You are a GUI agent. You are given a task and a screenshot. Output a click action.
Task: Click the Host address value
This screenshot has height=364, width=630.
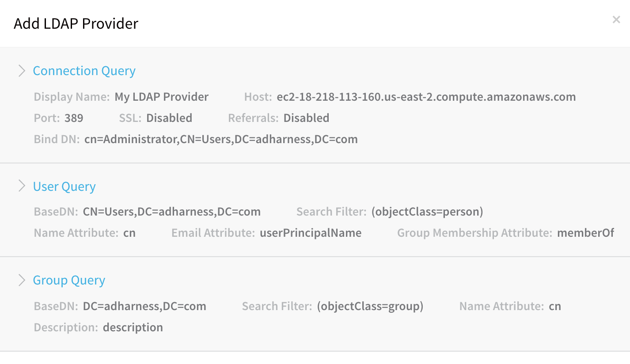[426, 97]
